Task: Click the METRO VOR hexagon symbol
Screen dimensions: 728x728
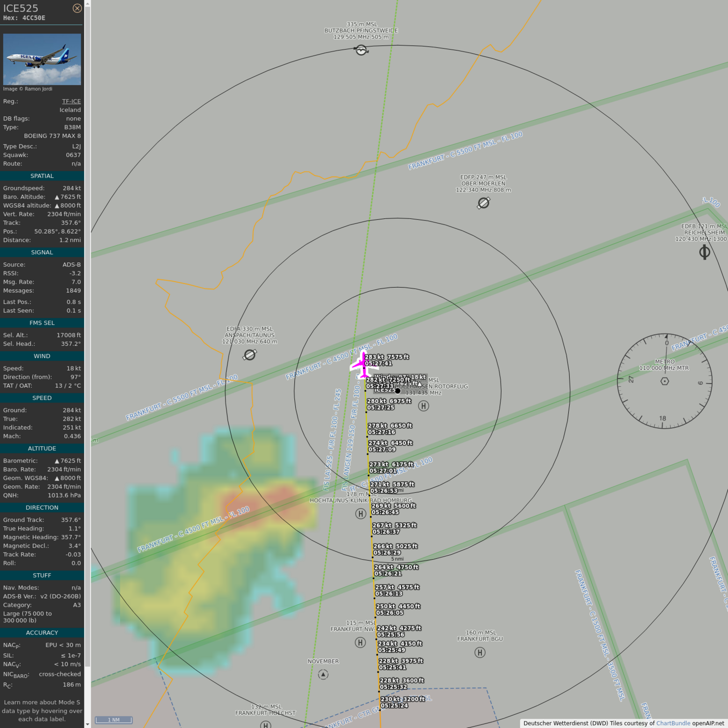Action: (x=665, y=381)
